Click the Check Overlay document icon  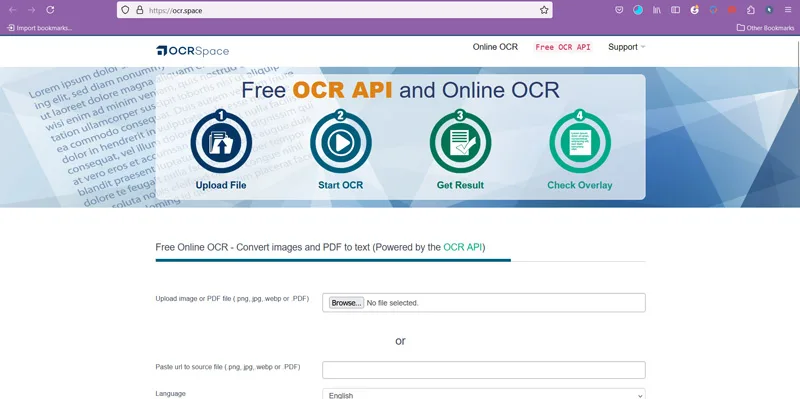pos(580,142)
